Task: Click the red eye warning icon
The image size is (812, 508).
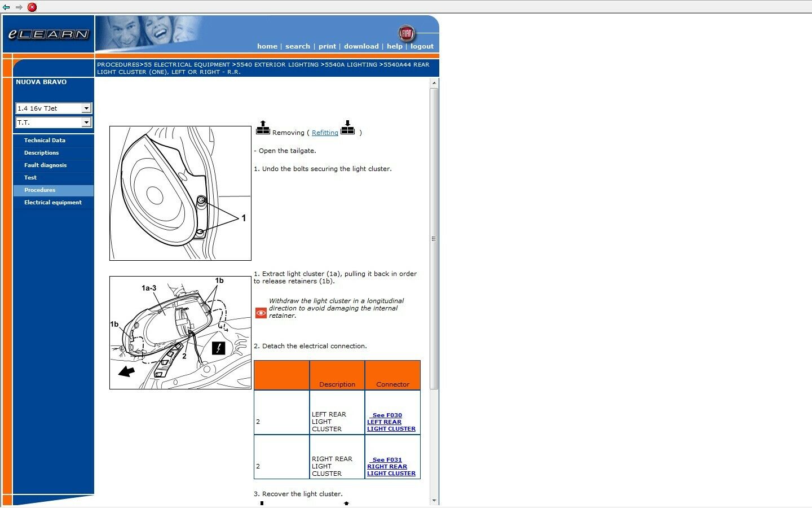Action: 261,313
